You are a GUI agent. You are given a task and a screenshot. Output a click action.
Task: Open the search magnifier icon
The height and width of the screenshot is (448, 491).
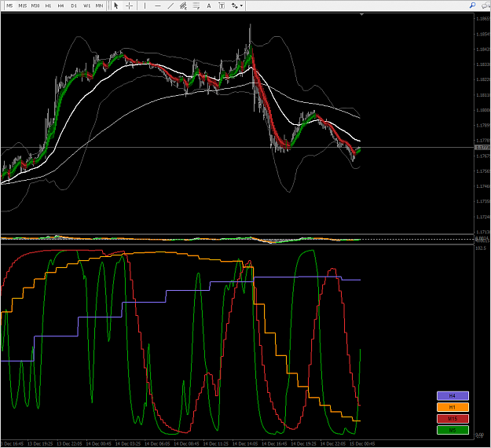coord(472,6)
